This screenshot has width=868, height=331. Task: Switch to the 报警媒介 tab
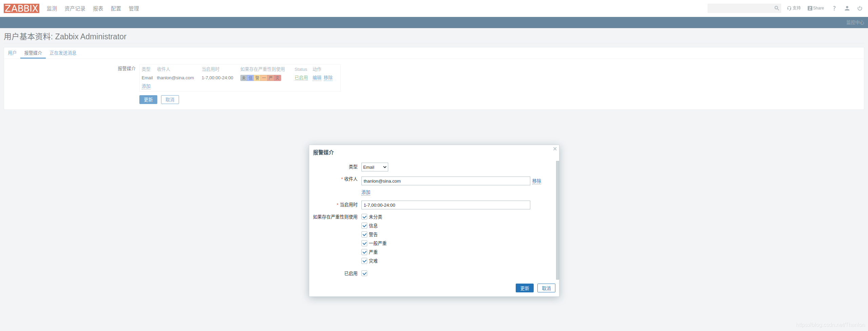[x=33, y=53]
